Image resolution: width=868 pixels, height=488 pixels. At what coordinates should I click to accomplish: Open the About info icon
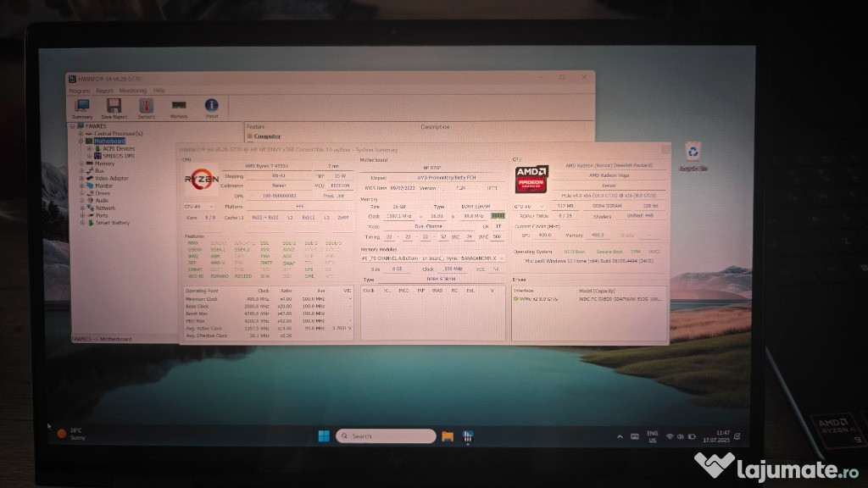point(211,108)
